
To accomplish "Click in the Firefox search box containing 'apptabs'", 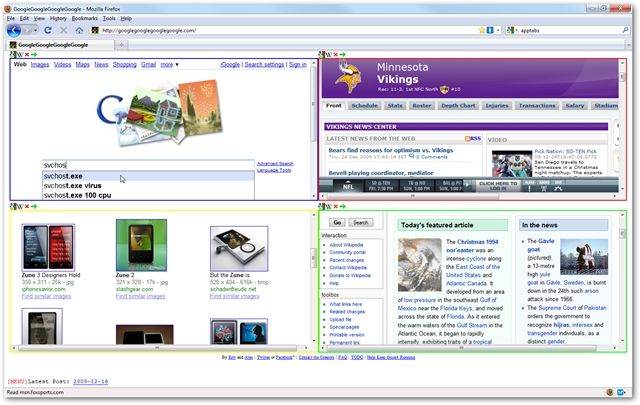I will pyautogui.click(x=569, y=30).
